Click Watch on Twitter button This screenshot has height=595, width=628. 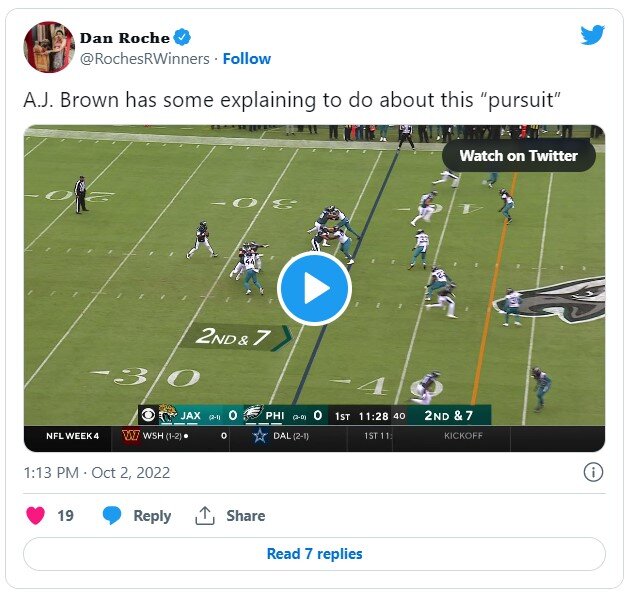click(519, 156)
